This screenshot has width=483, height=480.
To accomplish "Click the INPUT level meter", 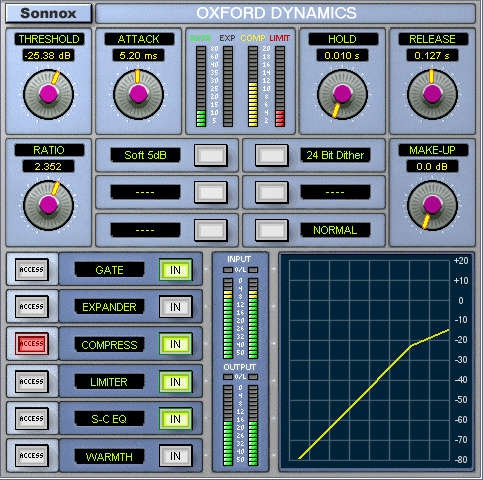I will (240, 318).
